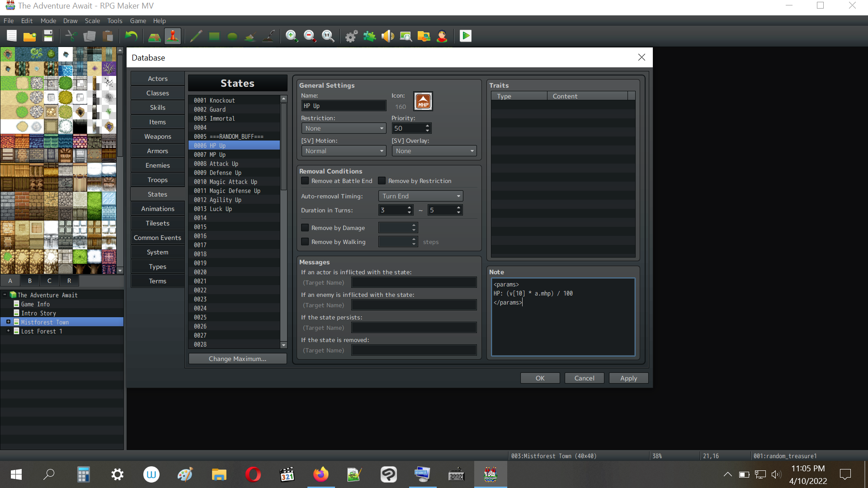868x488 pixels.
Task: Select 0008 Attack Up in states list
Action: (x=234, y=164)
